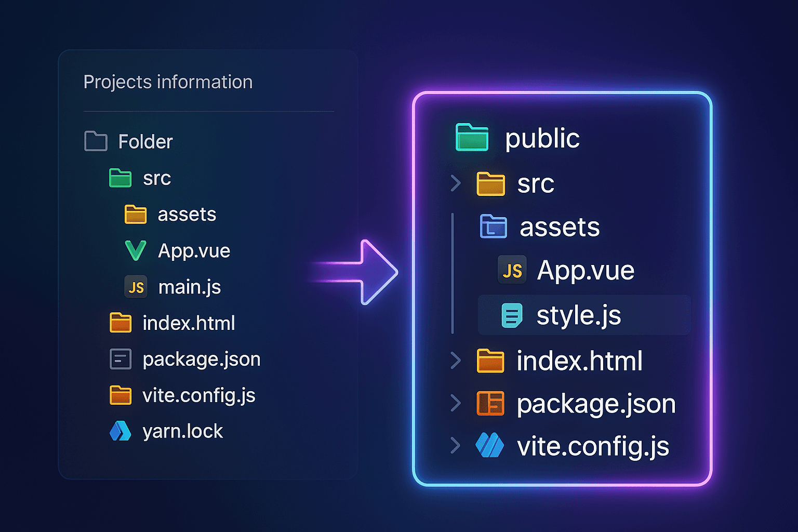Screen dimensions: 798x532
Task: Click the green Vue logo icon
Action: point(136,250)
